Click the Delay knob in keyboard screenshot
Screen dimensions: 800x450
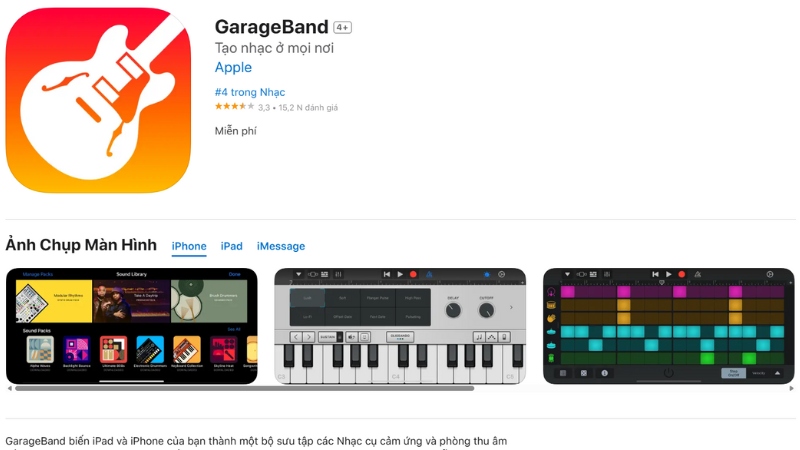[x=453, y=310]
